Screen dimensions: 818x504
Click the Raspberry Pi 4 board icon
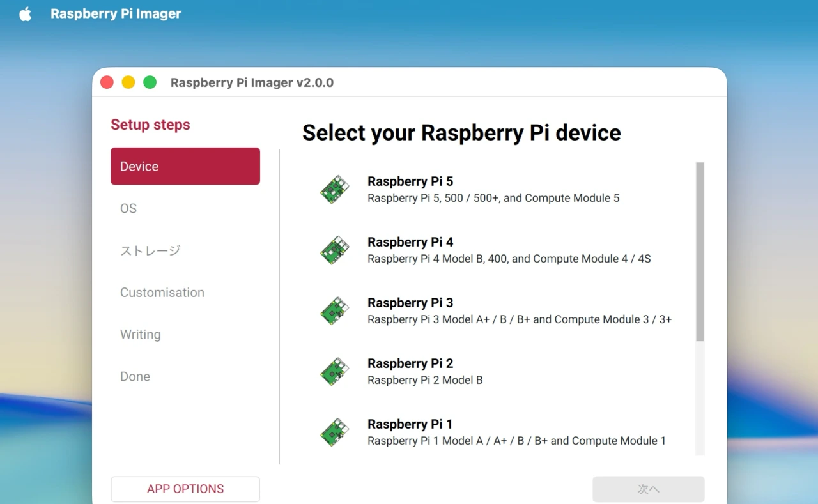click(334, 250)
